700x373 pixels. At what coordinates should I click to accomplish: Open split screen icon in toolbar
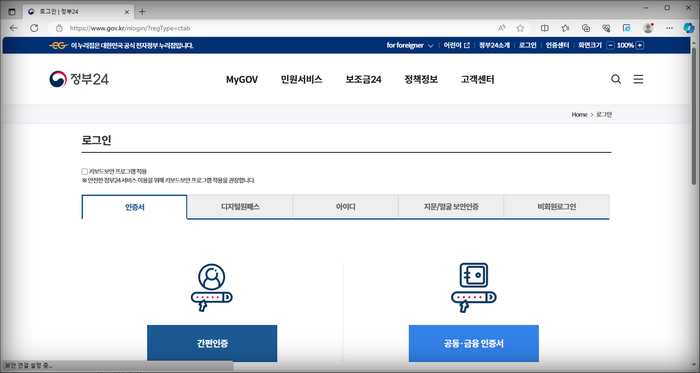(545, 28)
